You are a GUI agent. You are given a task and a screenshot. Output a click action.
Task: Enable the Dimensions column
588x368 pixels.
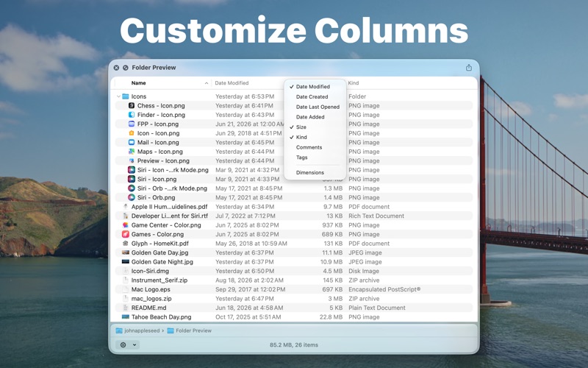pos(315,172)
